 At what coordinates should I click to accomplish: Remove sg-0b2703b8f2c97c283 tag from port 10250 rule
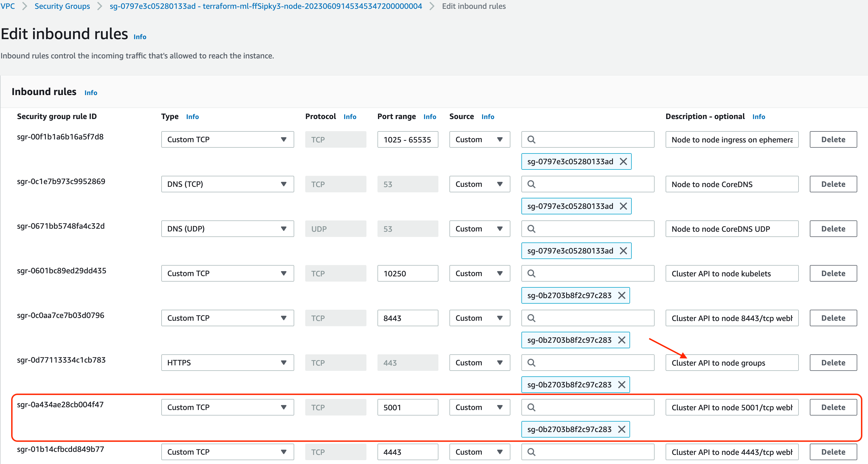621,295
